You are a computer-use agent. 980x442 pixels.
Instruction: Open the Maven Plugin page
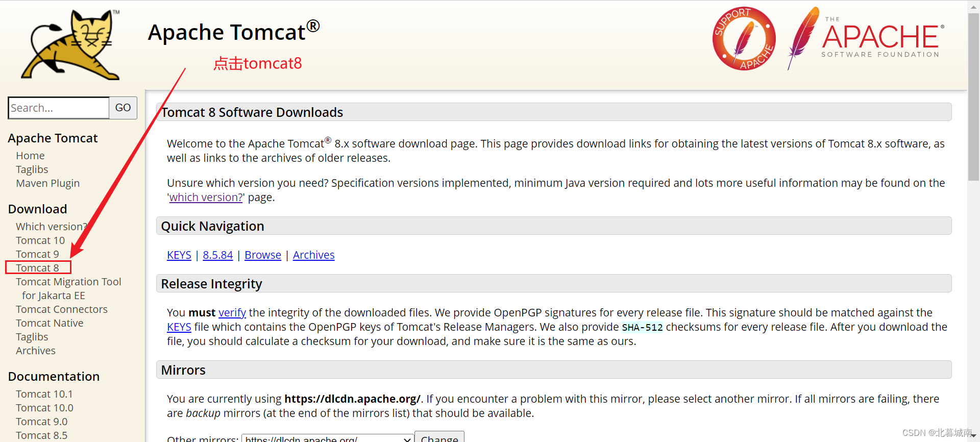click(x=47, y=183)
